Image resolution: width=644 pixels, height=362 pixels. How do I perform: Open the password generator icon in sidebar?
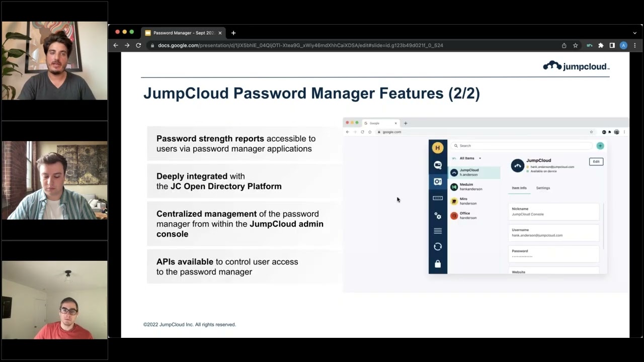(438, 198)
